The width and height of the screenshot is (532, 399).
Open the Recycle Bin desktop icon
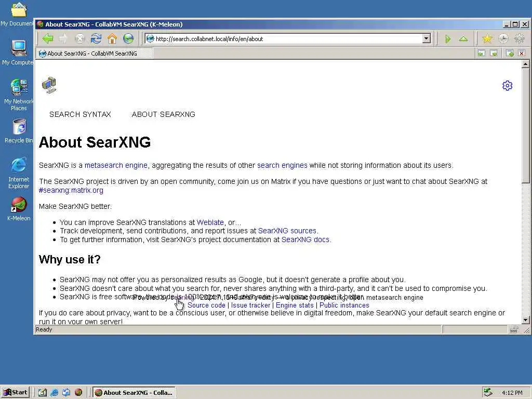tap(19, 131)
